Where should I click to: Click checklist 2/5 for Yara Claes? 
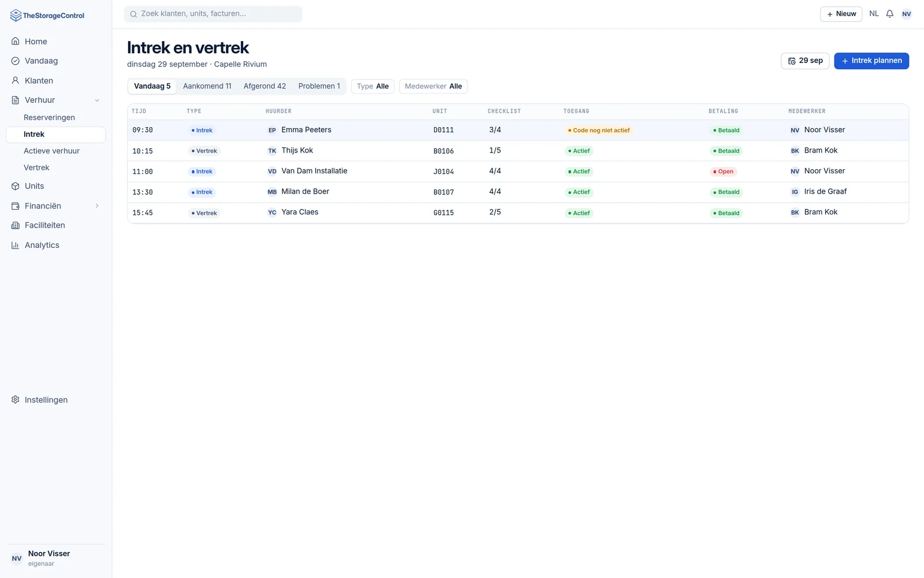click(495, 212)
